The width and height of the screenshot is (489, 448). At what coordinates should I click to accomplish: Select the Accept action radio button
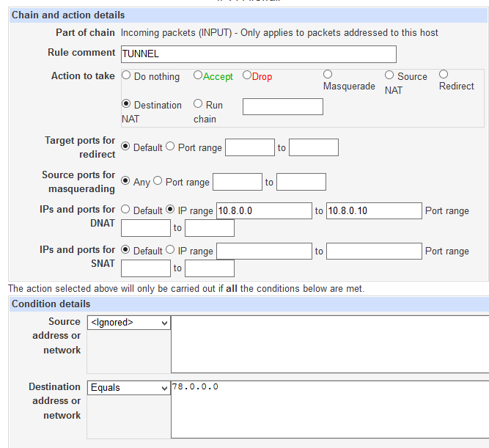198,76
